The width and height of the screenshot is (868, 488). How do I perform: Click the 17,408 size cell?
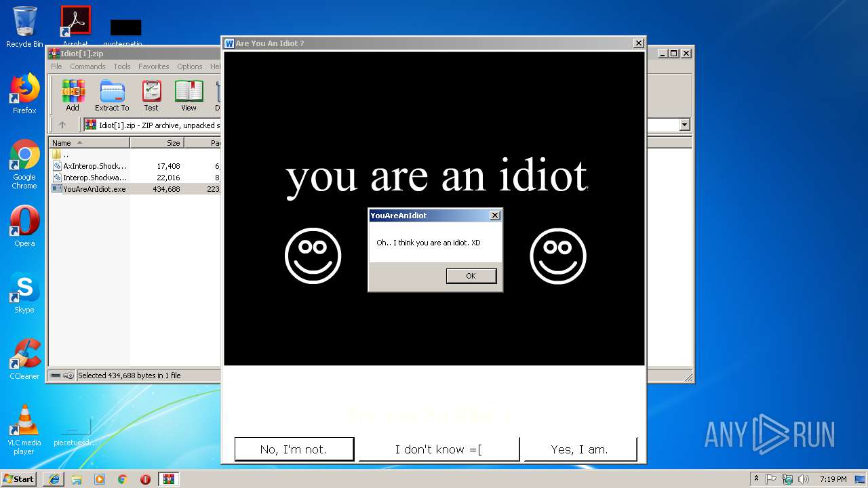pos(168,166)
